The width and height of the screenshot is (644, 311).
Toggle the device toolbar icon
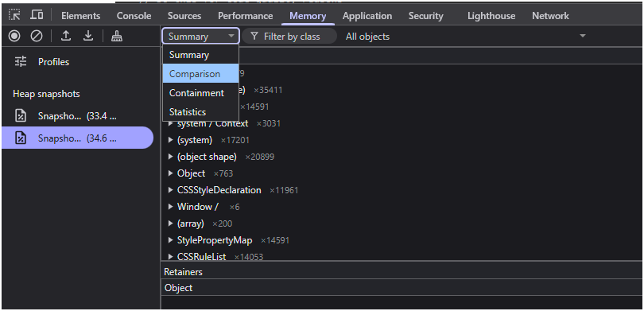[37, 15]
